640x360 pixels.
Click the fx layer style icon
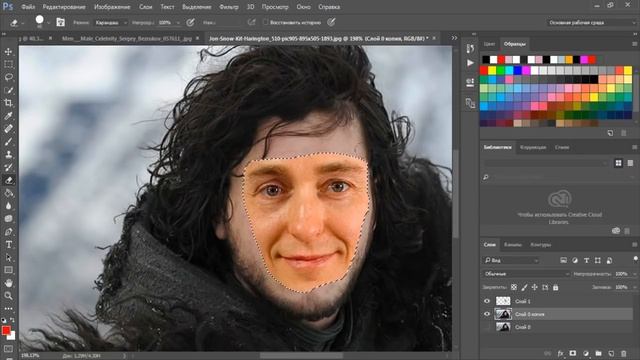(x=560, y=353)
